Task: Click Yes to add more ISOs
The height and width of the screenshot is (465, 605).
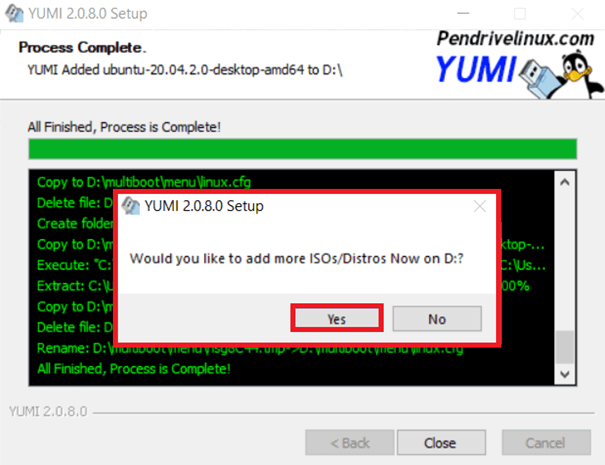Action: coord(337,318)
